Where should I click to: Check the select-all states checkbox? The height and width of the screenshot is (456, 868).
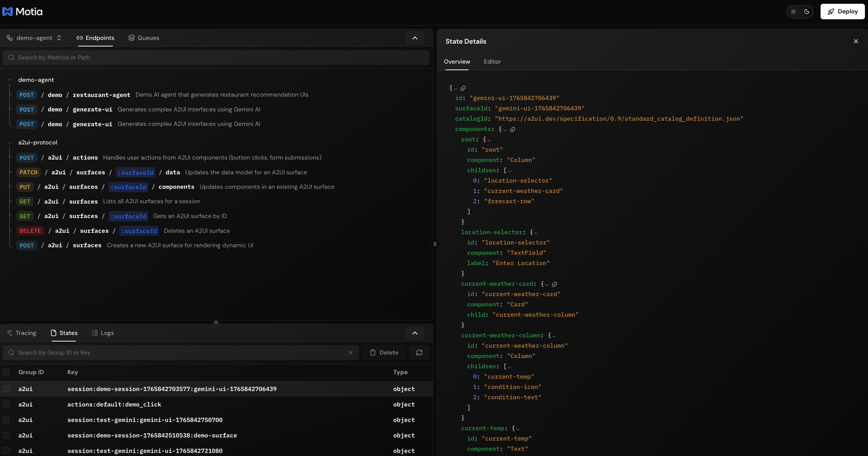pos(6,372)
